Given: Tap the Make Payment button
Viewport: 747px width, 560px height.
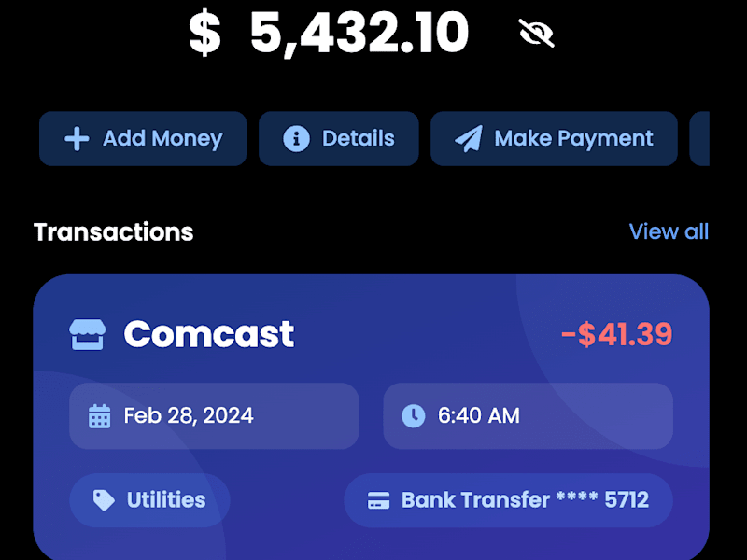Looking at the screenshot, I should (x=554, y=138).
